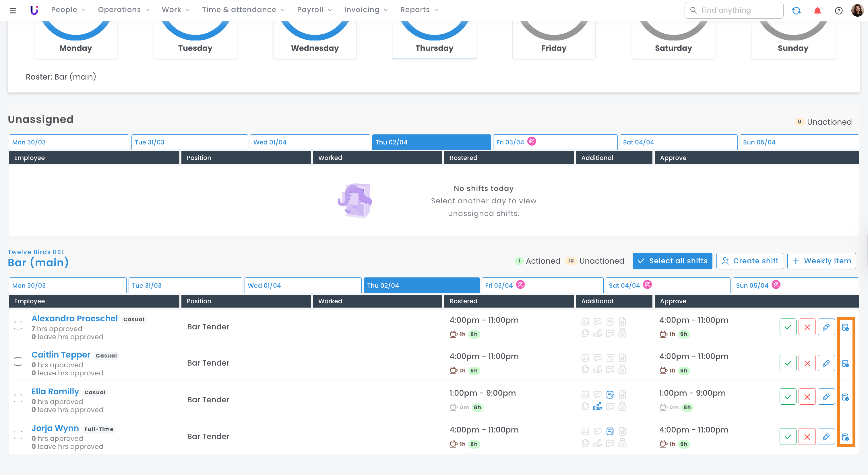This screenshot has height=475, width=868.
Task: Open hamburger menu icon
Action: 13,10
